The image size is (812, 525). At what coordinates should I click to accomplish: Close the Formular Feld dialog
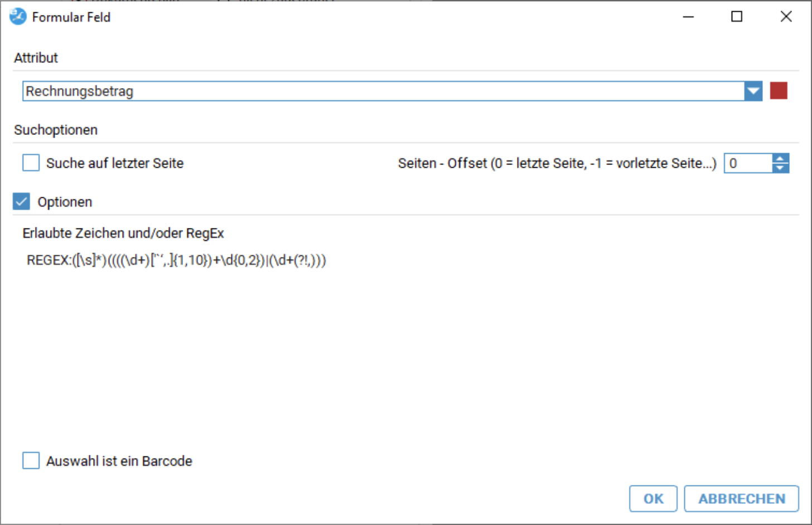786,17
